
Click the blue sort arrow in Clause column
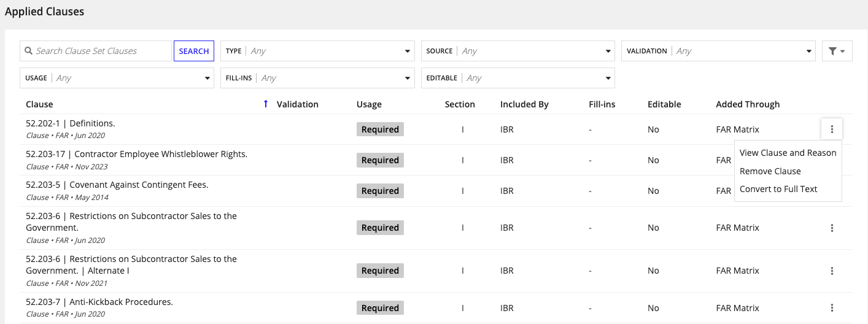(266, 104)
